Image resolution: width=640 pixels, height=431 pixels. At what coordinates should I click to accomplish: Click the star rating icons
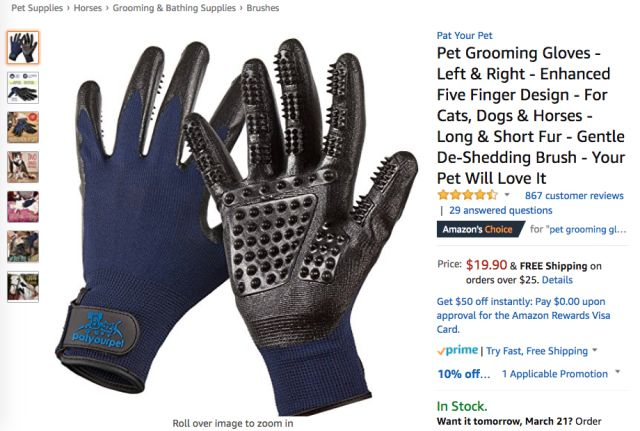point(467,195)
